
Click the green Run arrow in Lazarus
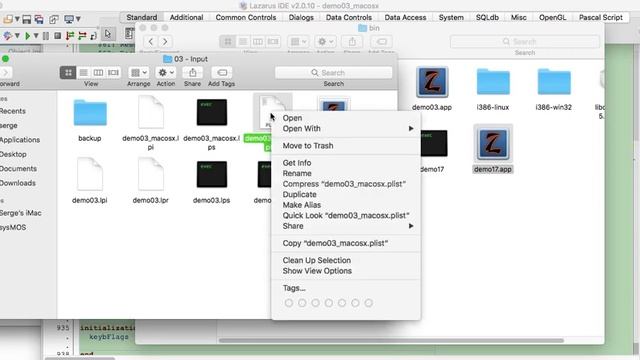point(27,36)
